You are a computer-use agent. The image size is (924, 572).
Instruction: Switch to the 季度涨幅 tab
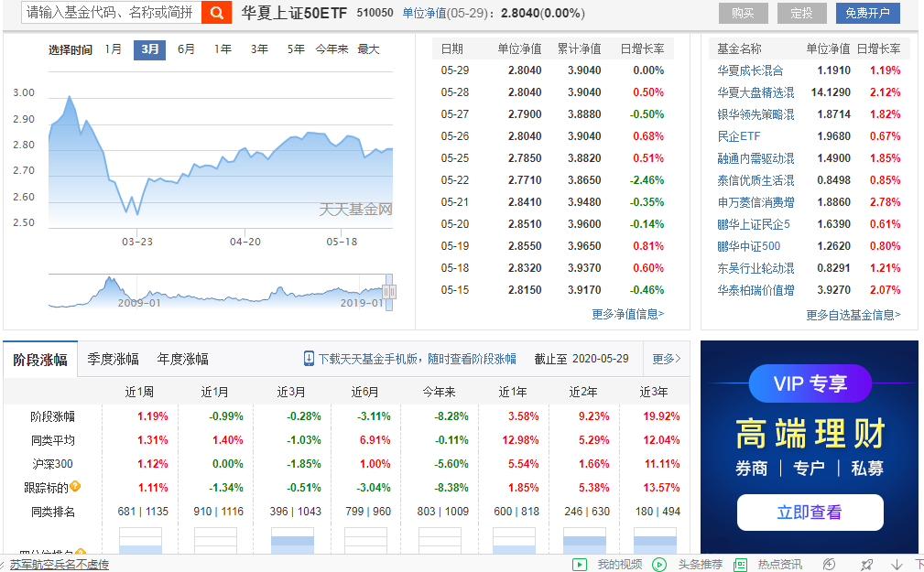[x=114, y=360]
